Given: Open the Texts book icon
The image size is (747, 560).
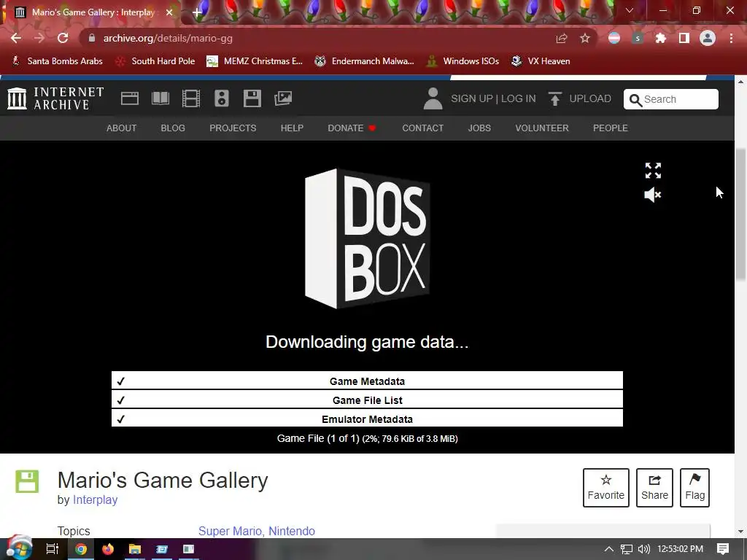Looking at the screenshot, I should [x=160, y=98].
